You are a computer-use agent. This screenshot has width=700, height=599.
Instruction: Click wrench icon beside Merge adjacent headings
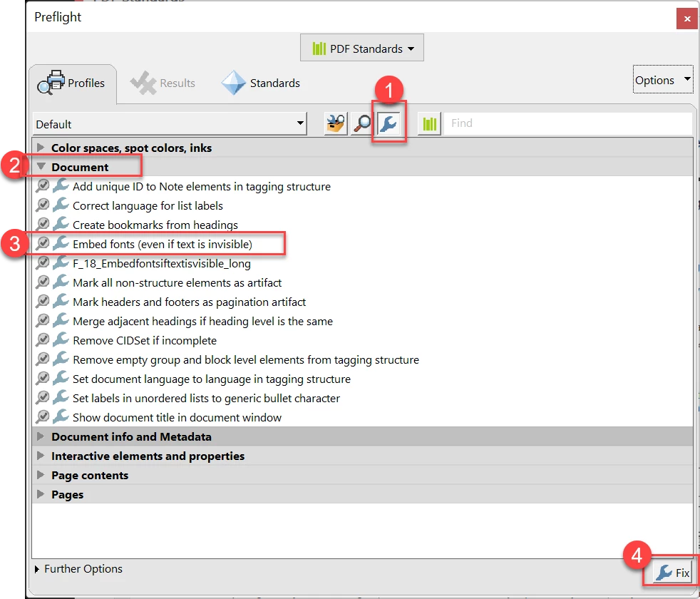point(61,320)
